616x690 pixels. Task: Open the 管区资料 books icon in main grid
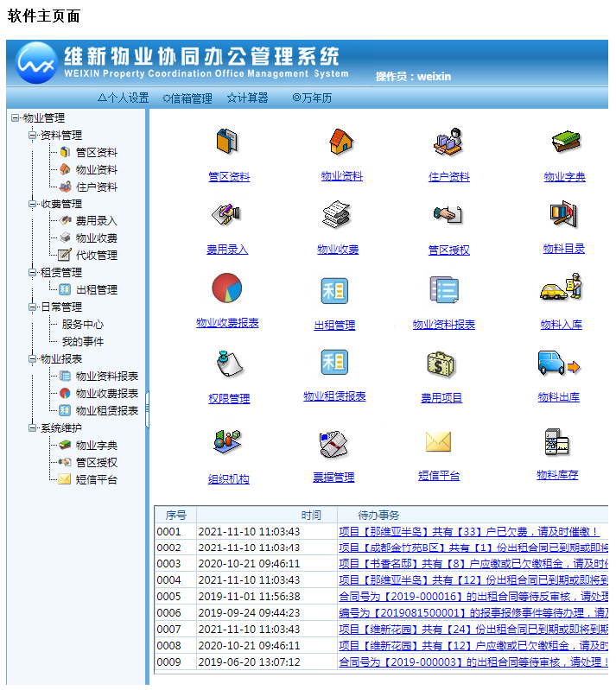pos(227,142)
